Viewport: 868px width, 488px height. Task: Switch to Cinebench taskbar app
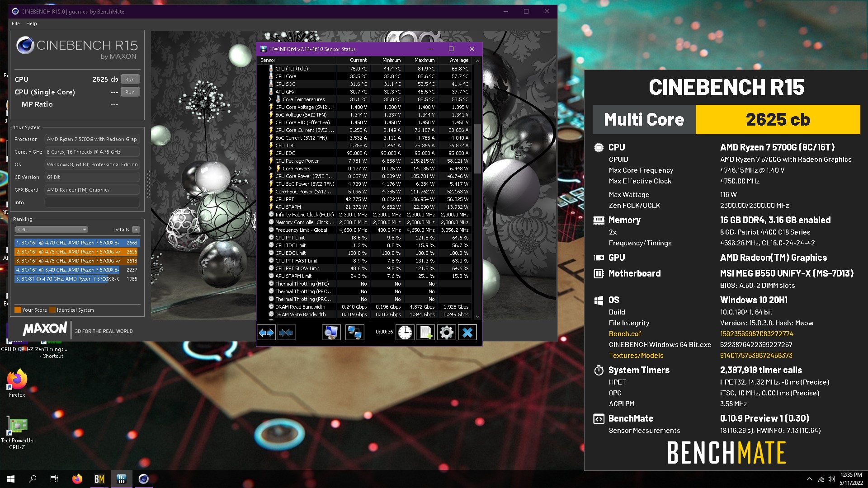pyautogui.click(x=143, y=479)
